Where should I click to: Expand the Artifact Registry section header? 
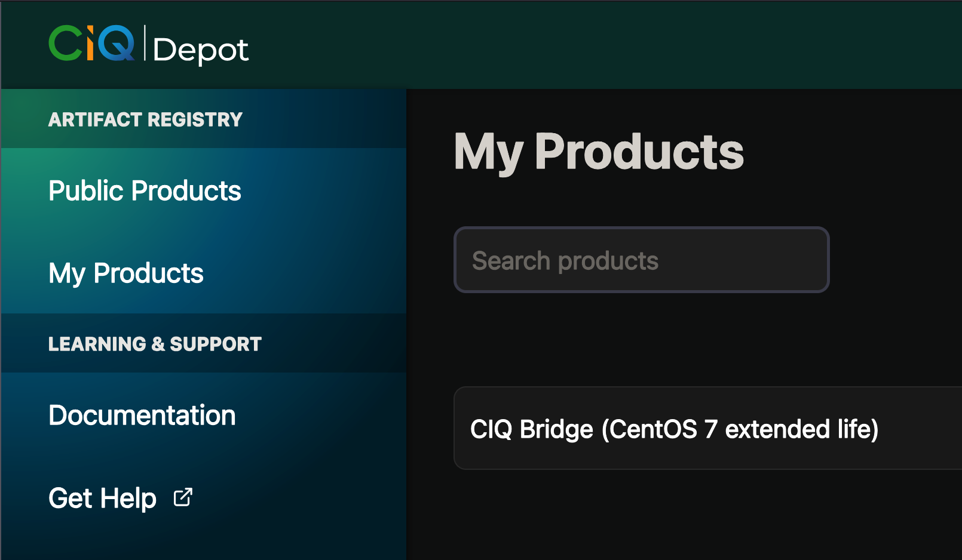pyautogui.click(x=145, y=119)
